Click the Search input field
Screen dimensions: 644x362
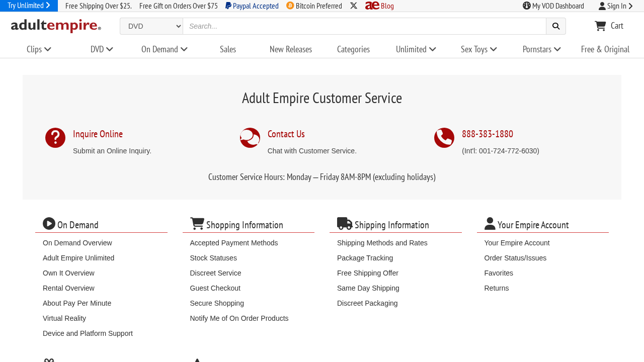[x=365, y=26]
